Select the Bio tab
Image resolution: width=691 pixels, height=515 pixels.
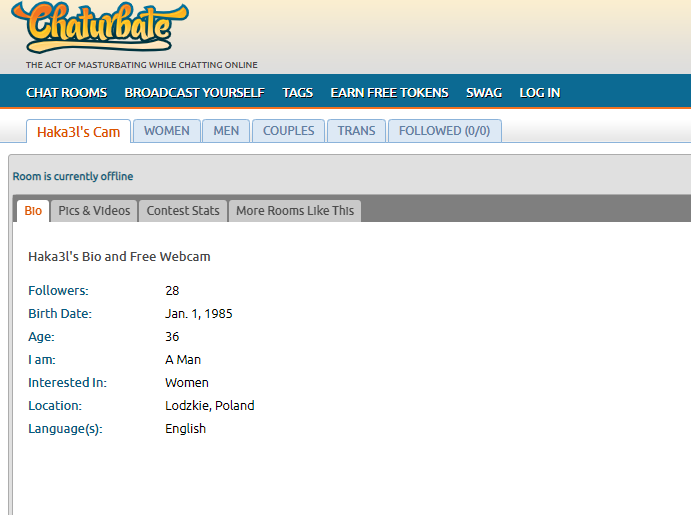tap(33, 211)
